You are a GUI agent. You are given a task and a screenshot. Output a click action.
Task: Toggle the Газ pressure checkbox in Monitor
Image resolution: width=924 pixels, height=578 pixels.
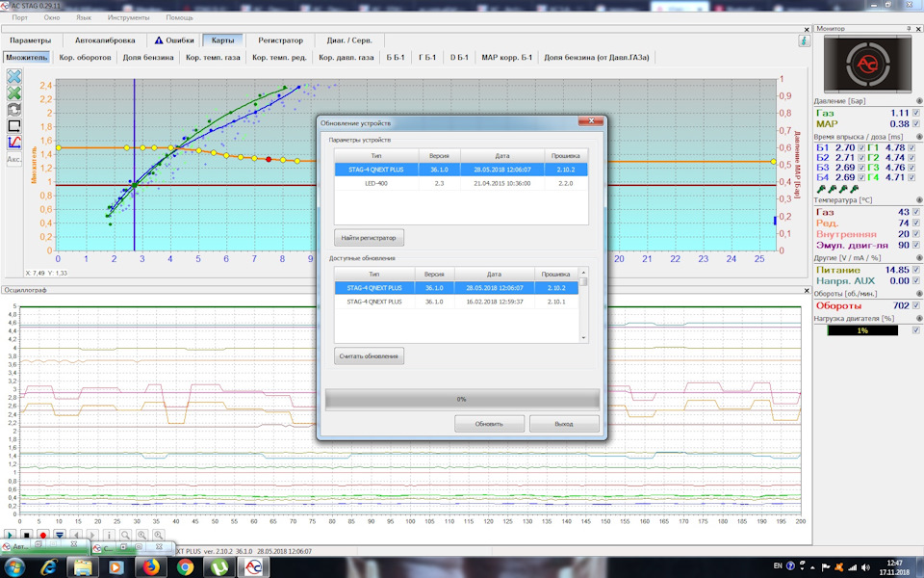(x=915, y=113)
